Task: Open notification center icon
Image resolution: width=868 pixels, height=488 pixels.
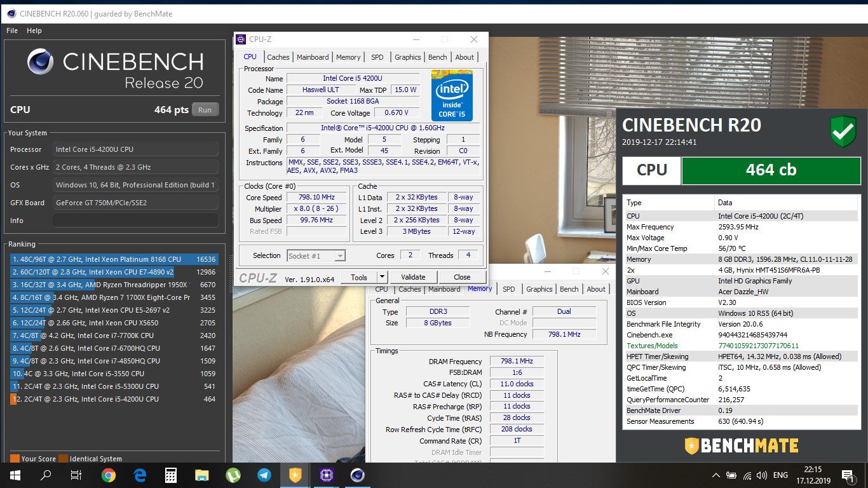Action: [847, 475]
